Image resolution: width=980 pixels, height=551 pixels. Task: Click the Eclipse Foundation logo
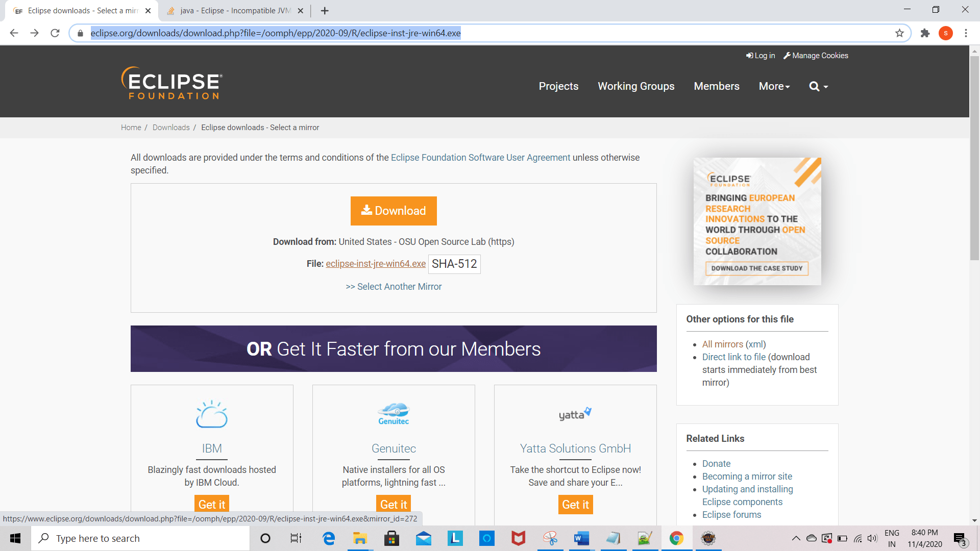(171, 83)
